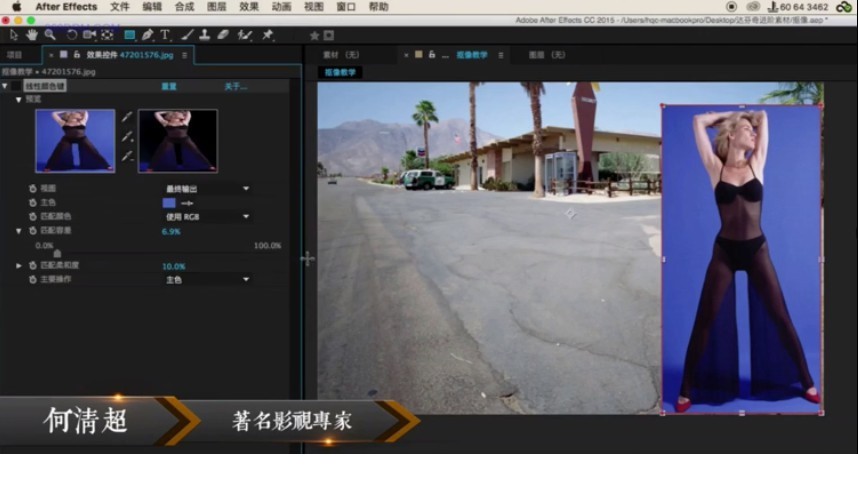Toggle stopwatch for 匹配容差 property

coord(33,231)
